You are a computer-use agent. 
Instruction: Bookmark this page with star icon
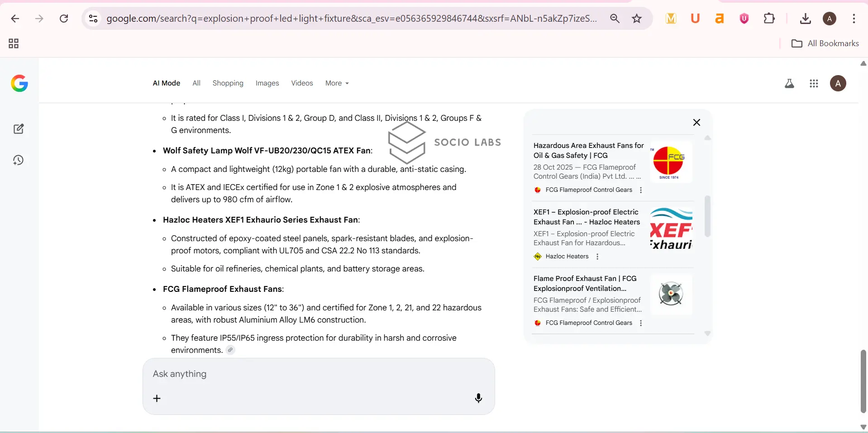(x=637, y=19)
